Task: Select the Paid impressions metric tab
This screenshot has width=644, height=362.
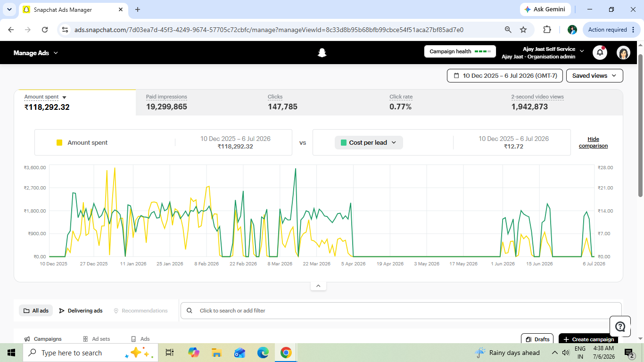Action: (197, 102)
